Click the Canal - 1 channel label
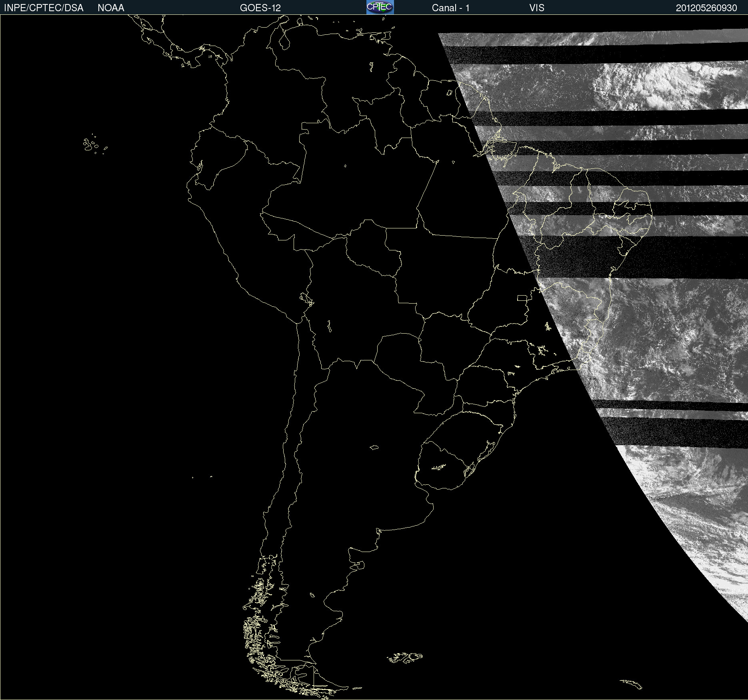The width and height of the screenshot is (748, 700). click(x=450, y=8)
